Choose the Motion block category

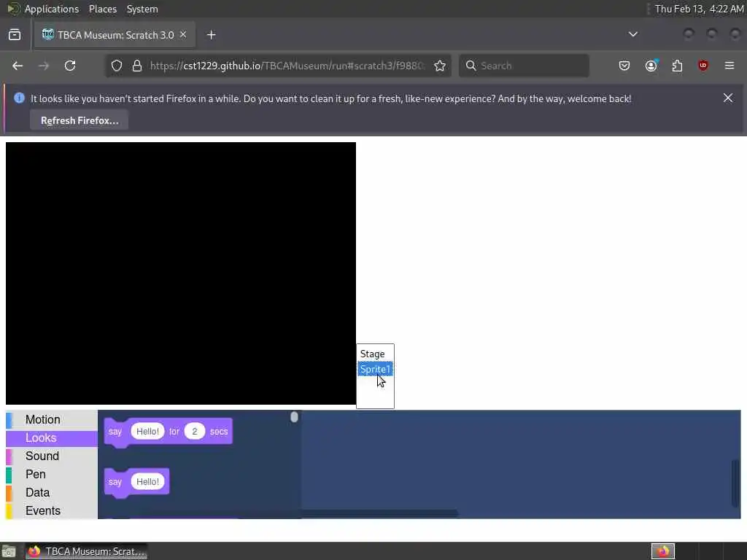tap(52, 419)
